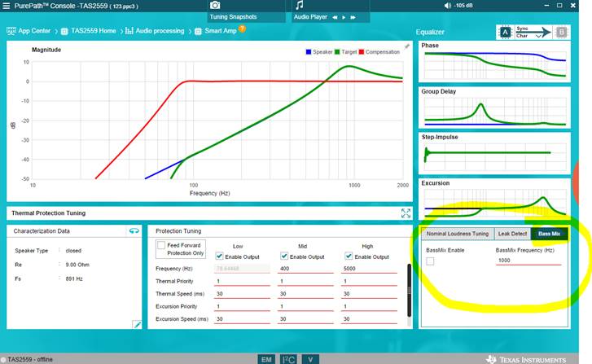Click the Smart Amp chip icon
This screenshot has height=364, width=592.
(198, 31)
